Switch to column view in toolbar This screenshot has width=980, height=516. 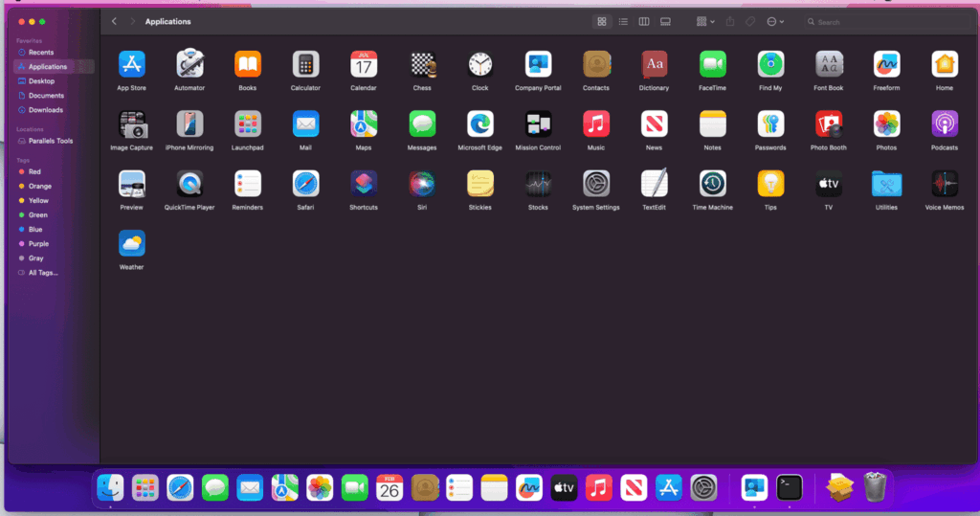(x=644, y=21)
